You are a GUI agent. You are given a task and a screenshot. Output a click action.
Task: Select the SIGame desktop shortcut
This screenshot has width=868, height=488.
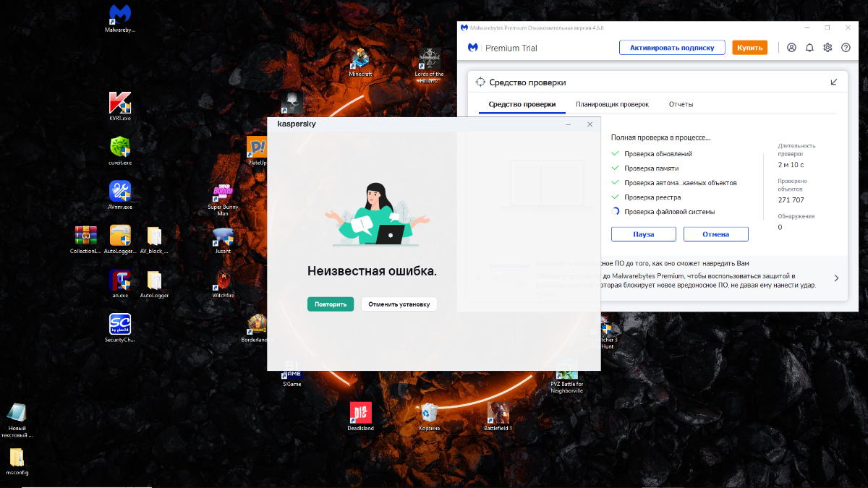(292, 375)
